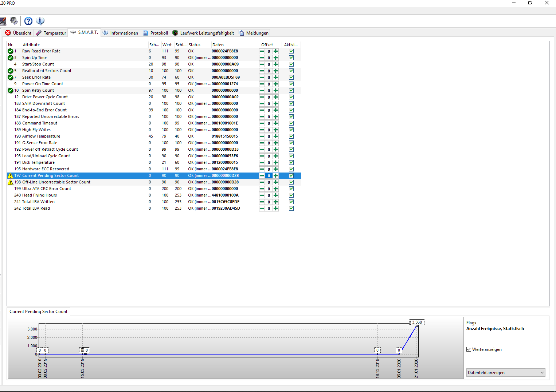Open the Informationen tab
The width and height of the screenshot is (556, 392).
121,33
